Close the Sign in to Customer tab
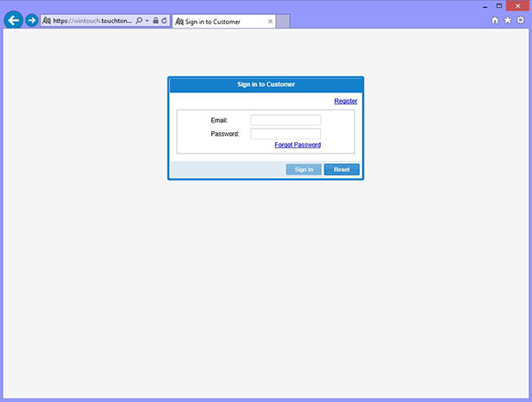Screen dimensions: 532x402 coord(270,21)
